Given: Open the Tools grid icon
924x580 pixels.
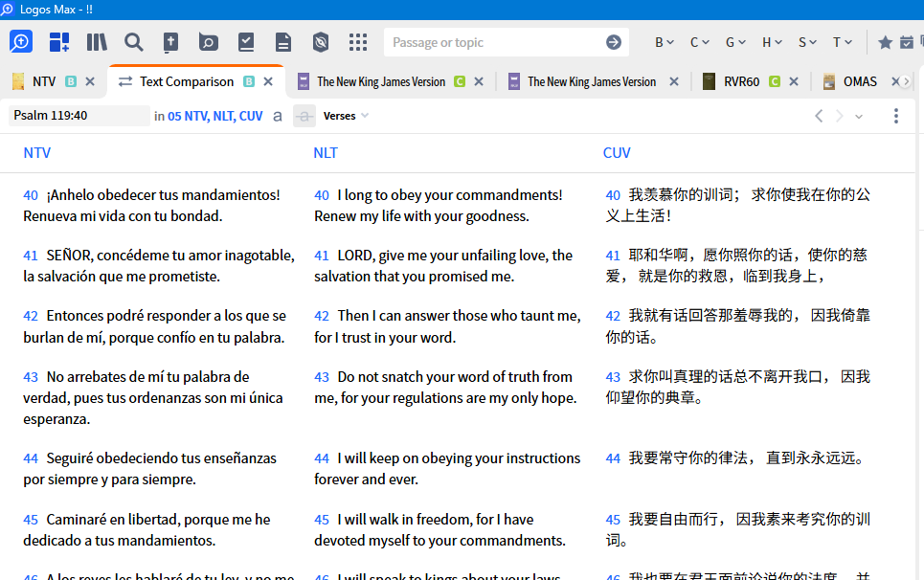Looking at the screenshot, I should point(358,42).
